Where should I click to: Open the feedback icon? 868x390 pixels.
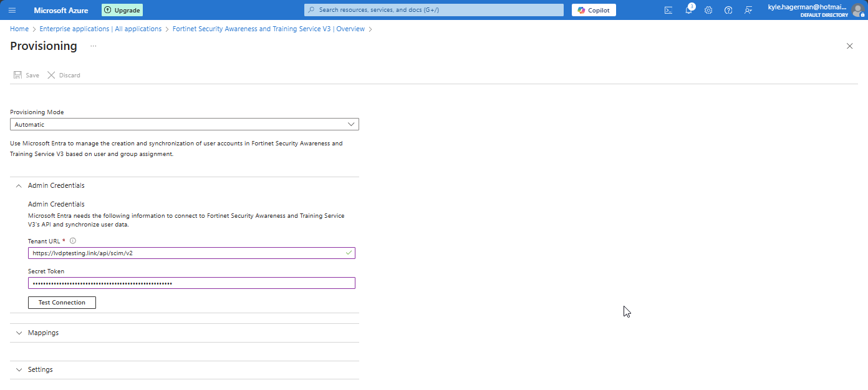pyautogui.click(x=748, y=10)
